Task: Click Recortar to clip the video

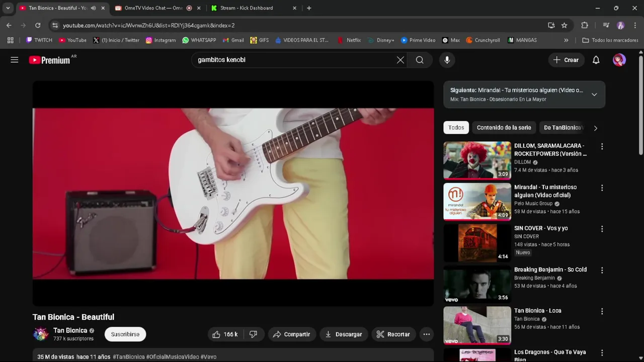Action: point(393,334)
